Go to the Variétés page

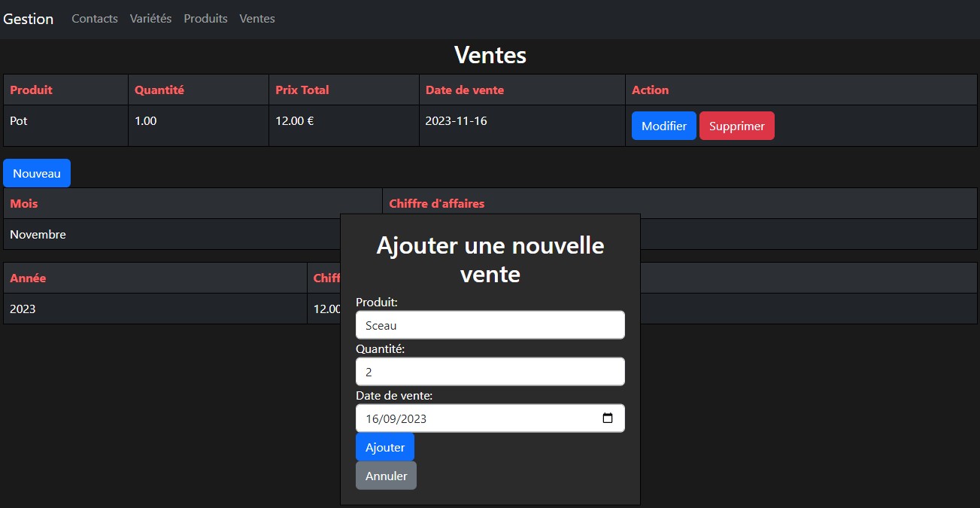pyautogui.click(x=150, y=19)
